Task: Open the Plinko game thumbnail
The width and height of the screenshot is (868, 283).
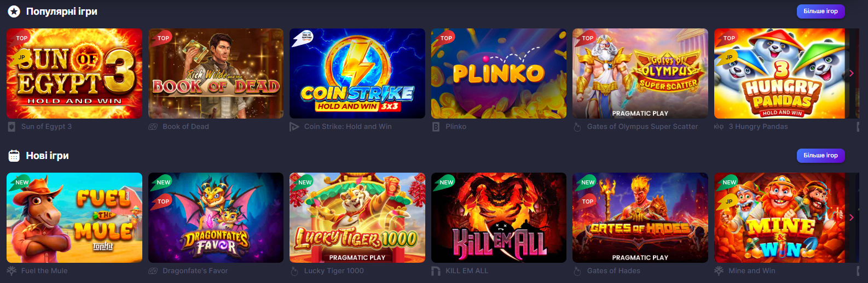Action: coord(499,73)
